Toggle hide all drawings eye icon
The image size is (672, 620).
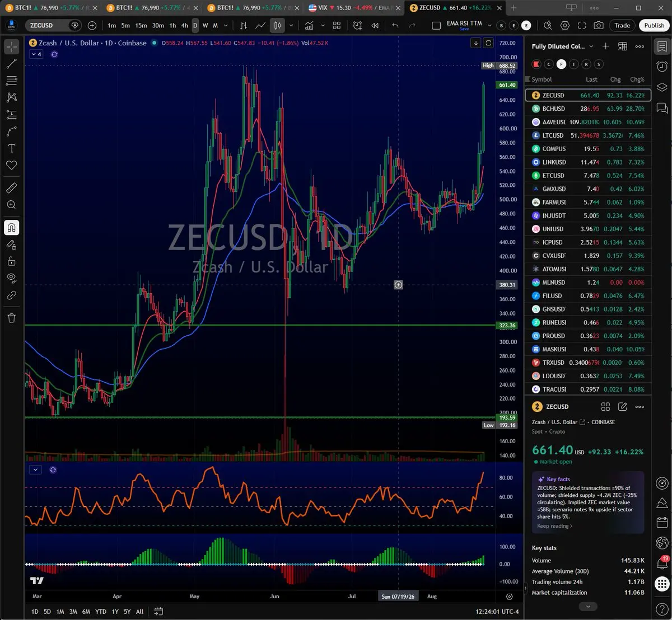(x=11, y=278)
